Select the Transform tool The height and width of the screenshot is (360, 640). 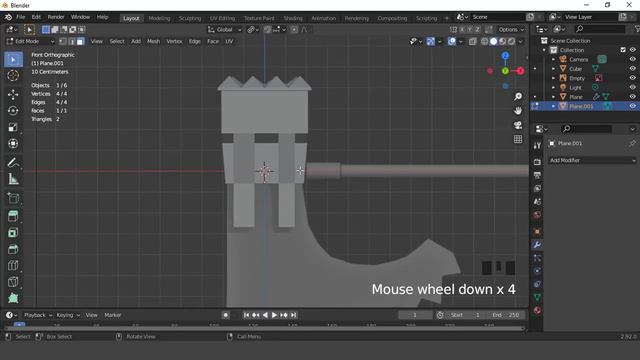point(13,144)
